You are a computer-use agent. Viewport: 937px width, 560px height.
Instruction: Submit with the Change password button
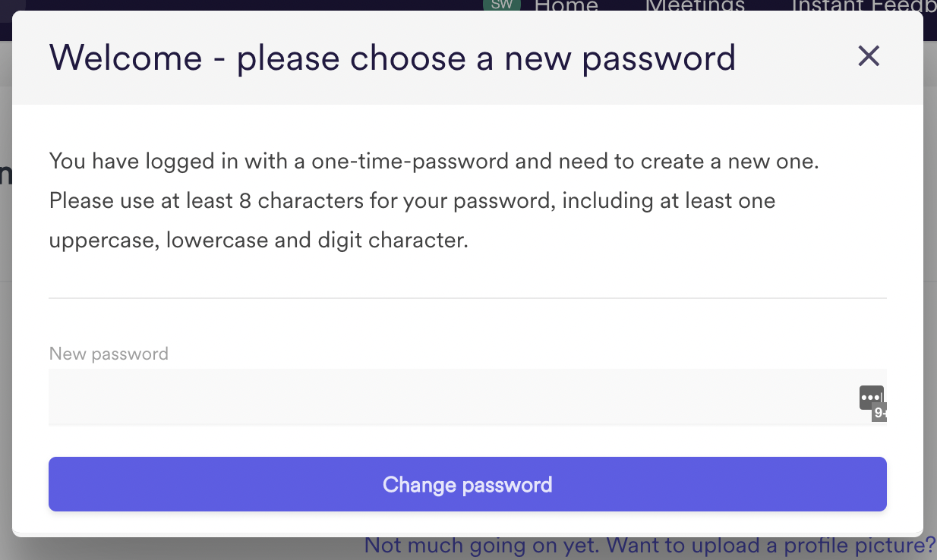(x=468, y=484)
